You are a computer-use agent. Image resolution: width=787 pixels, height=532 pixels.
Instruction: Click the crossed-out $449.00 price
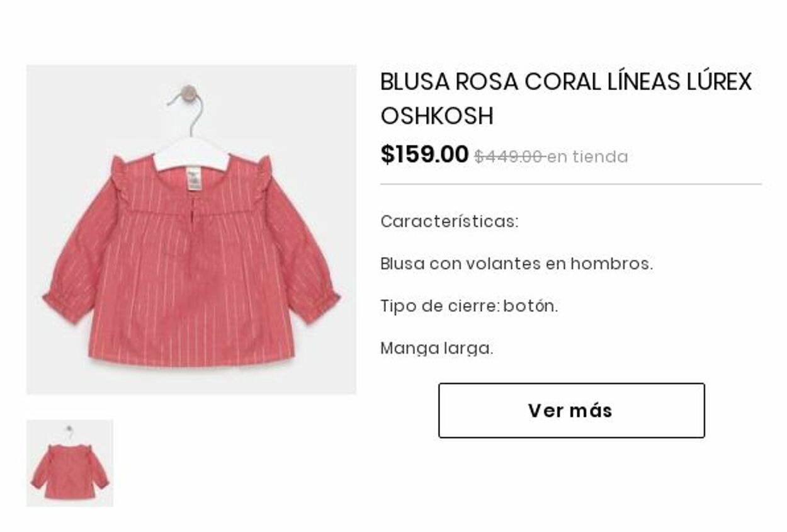pos(509,157)
